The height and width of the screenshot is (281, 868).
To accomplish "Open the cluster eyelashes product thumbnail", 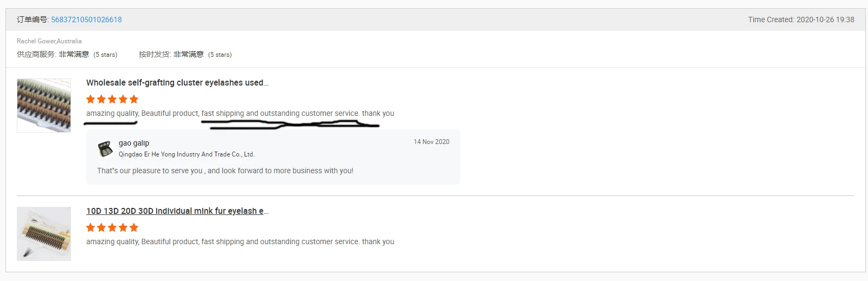I will tap(44, 105).
